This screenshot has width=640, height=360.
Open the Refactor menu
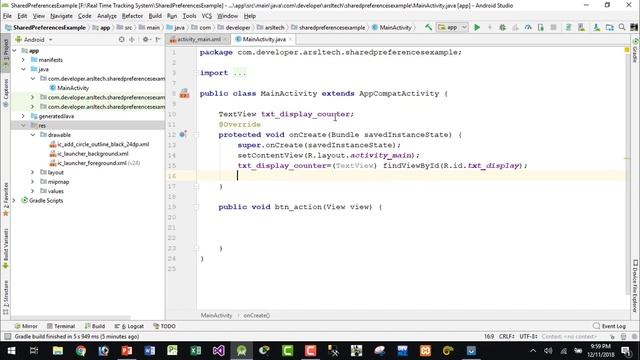click(x=132, y=16)
